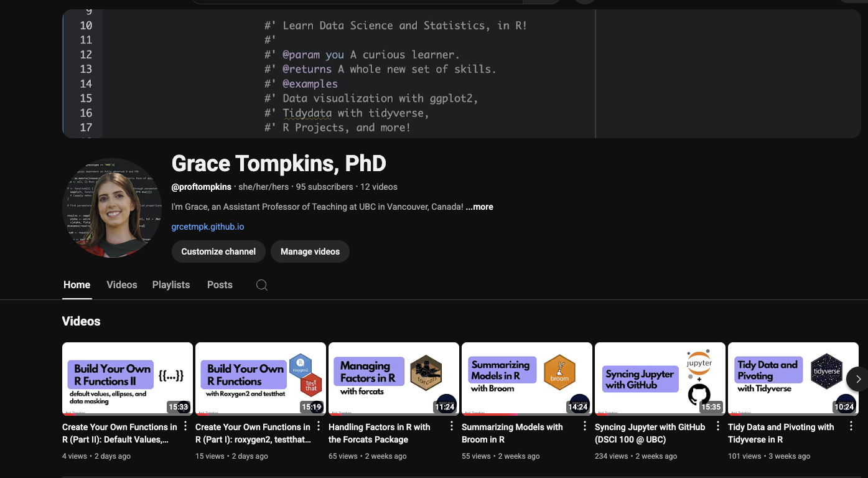This screenshot has height=478, width=868.
Task: Open the grcetmpk.github.io link
Action: point(207,227)
